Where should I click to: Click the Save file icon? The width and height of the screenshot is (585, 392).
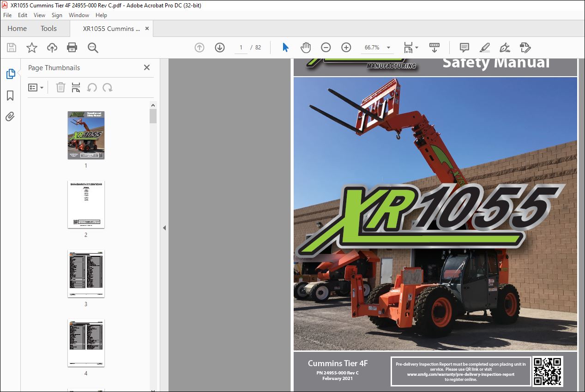(12, 48)
